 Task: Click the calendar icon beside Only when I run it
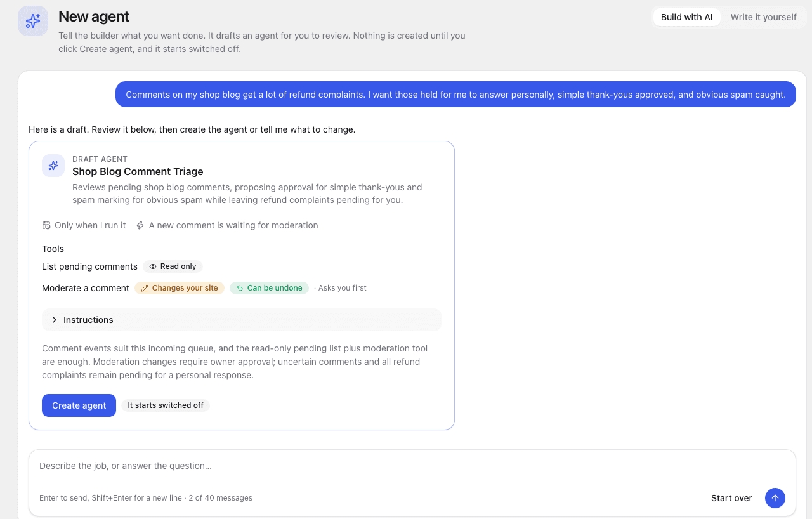tap(46, 225)
